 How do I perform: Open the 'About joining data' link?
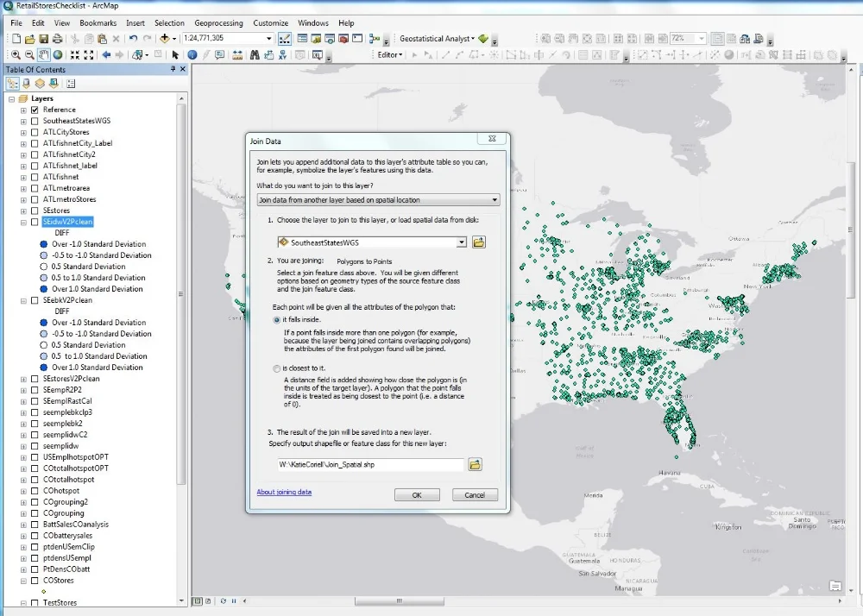(x=284, y=493)
